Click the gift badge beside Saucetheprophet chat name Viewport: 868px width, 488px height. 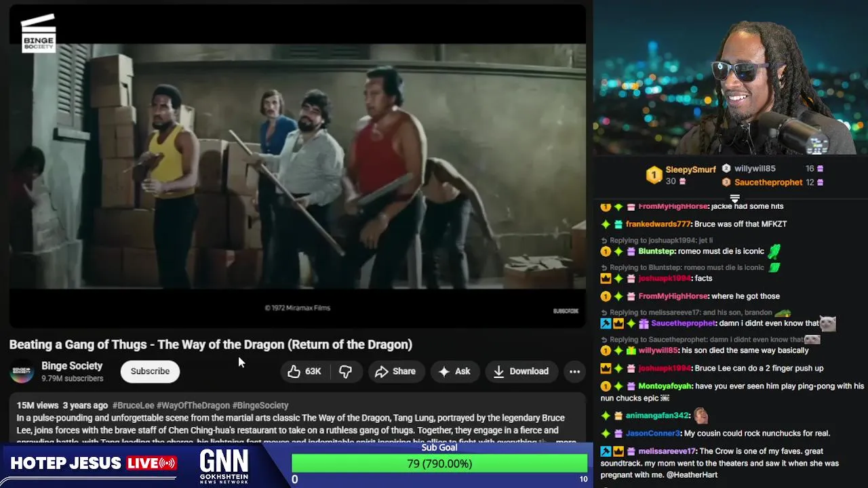coord(644,324)
